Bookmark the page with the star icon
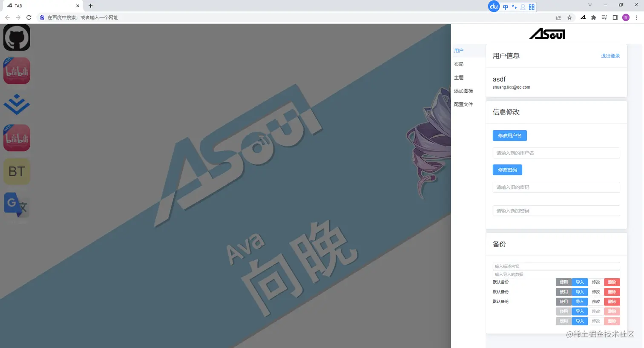The height and width of the screenshot is (348, 644). [570, 17]
